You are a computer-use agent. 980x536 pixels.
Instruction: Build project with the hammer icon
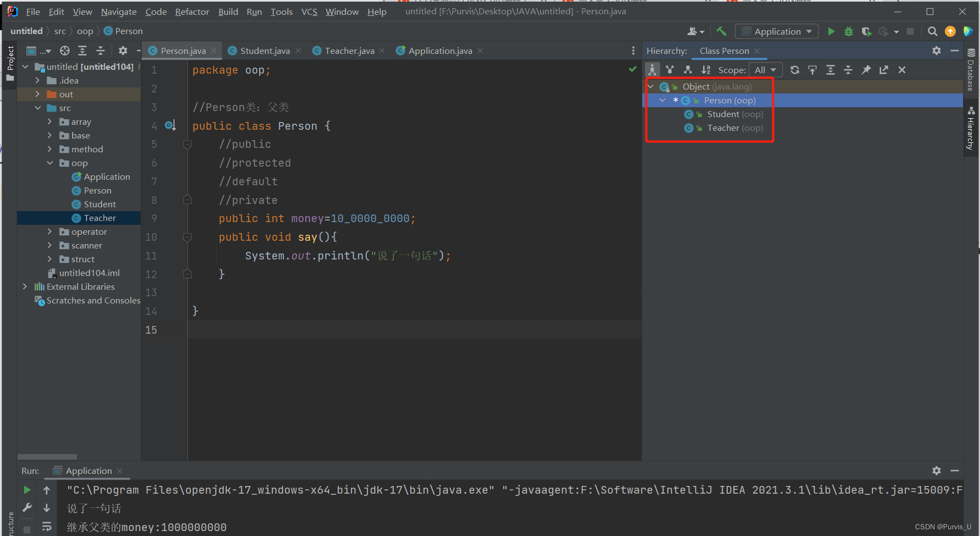[x=721, y=31]
